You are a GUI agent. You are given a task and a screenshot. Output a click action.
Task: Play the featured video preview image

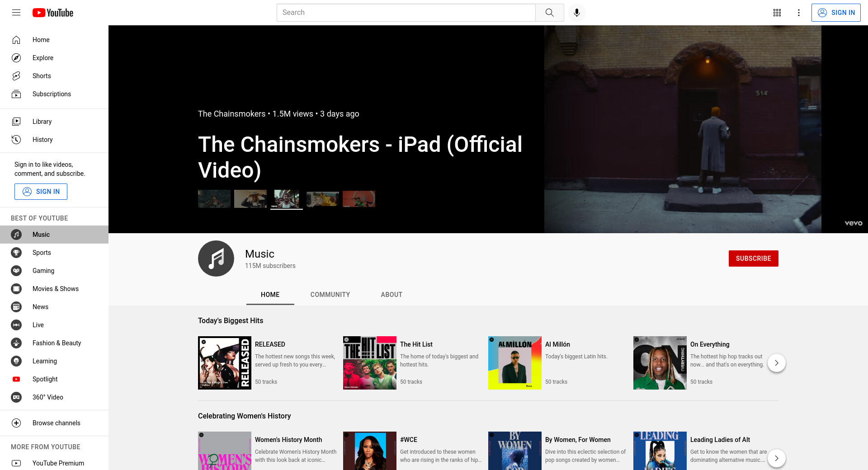point(683,129)
